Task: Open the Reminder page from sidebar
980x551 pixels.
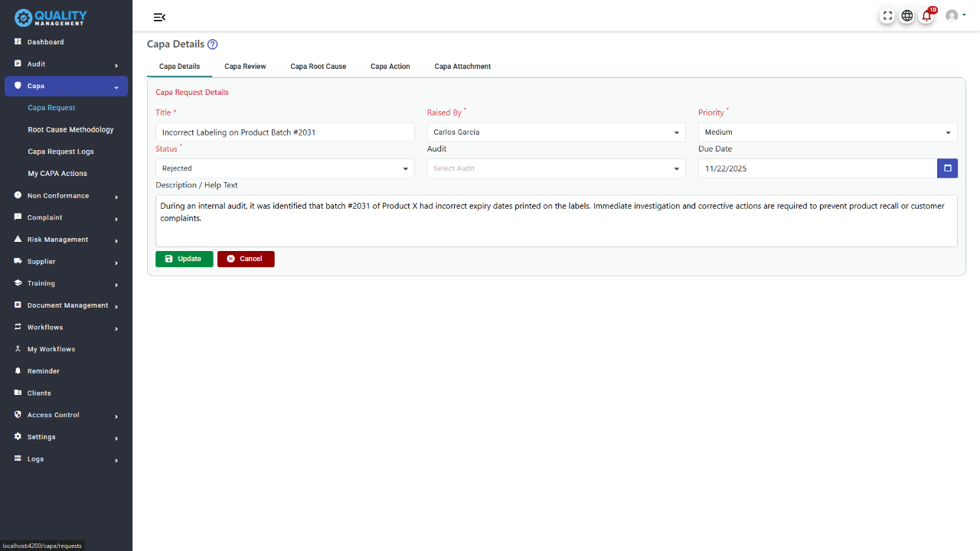Action: pyautogui.click(x=43, y=371)
